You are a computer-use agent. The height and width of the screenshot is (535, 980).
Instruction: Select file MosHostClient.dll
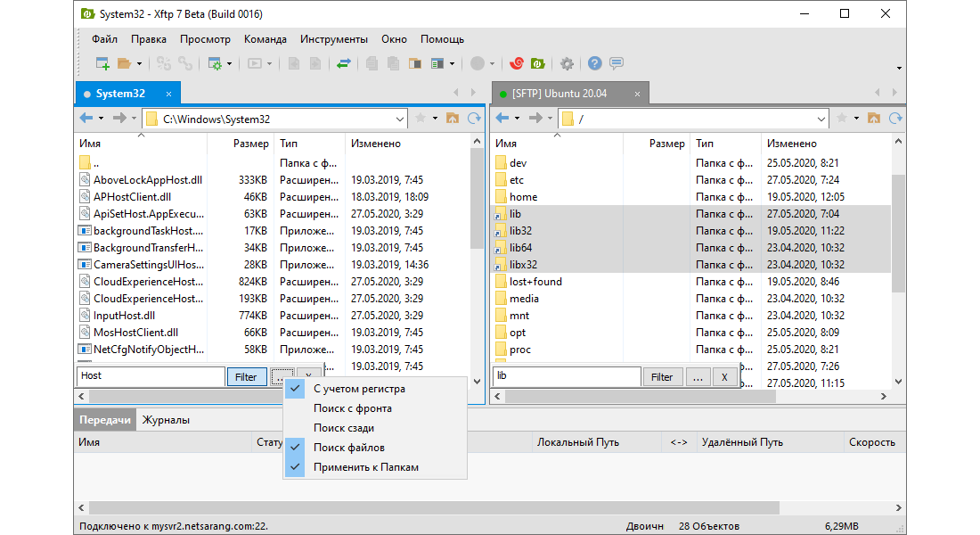(x=135, y=333)
